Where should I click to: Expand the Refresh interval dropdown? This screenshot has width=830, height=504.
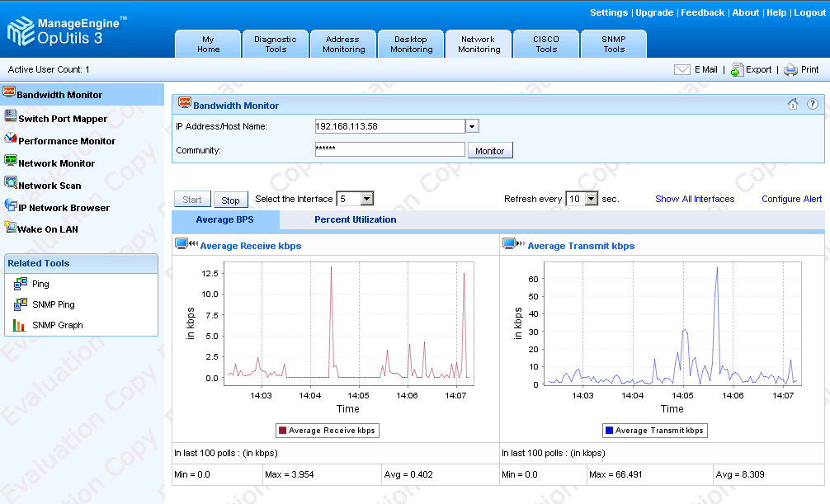pyautogui.click(x=592, y=199)
